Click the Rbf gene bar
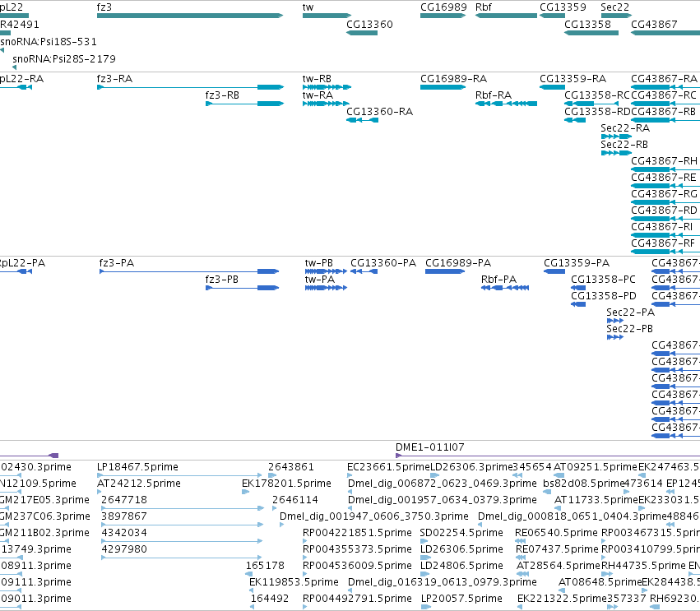Viewport: 700px width, 611px height. point(506,16)
